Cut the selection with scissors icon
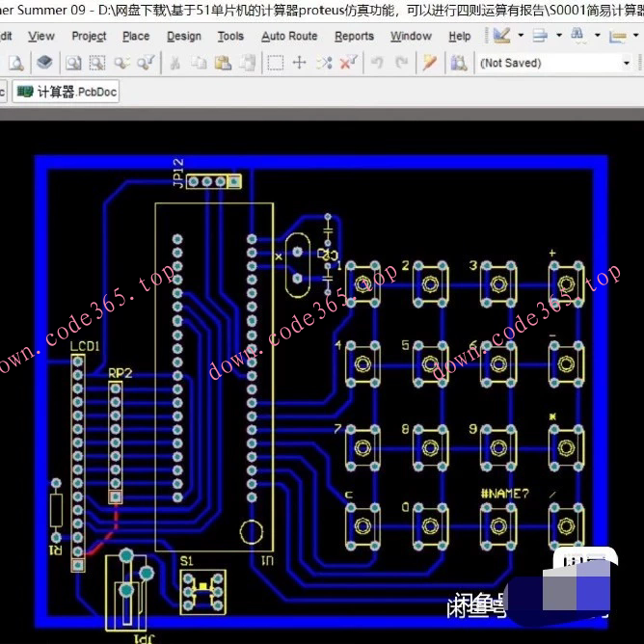This screenshot has width=644, height=644. [x=175, y=63]
